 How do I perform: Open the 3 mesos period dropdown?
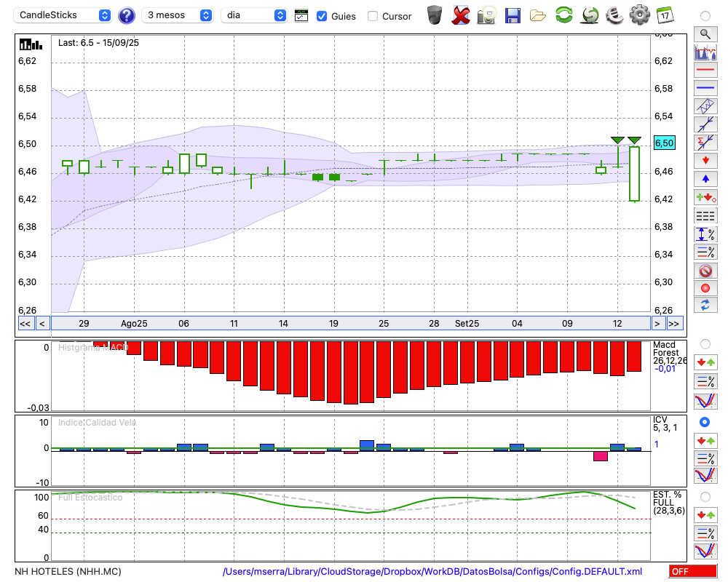[178, 15]
